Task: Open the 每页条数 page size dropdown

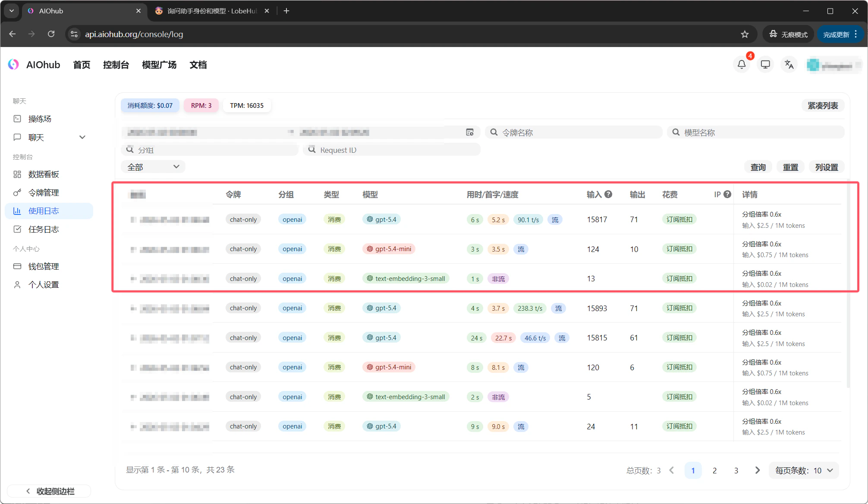Action: pyautogui.click(x=804, y=470)
